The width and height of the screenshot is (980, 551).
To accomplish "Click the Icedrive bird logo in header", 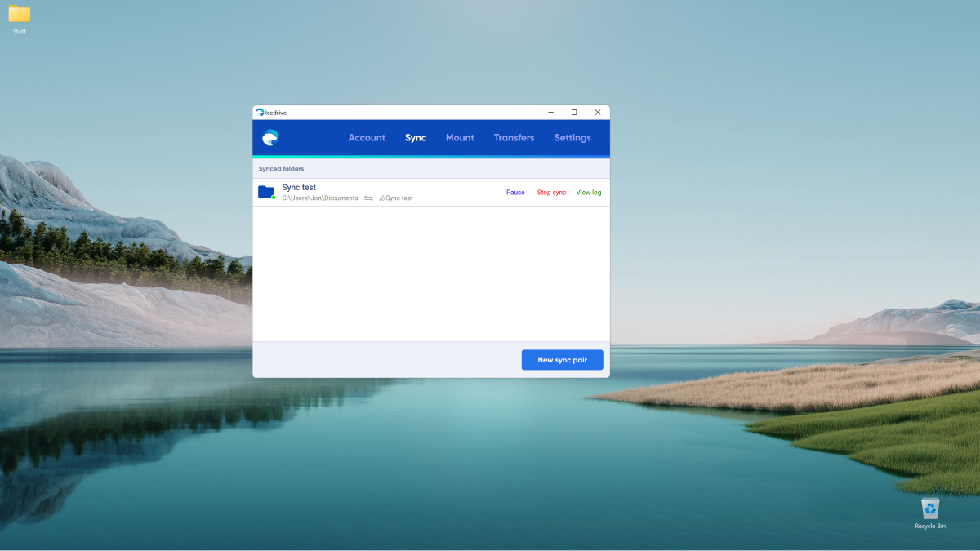I will pos(270,138).
